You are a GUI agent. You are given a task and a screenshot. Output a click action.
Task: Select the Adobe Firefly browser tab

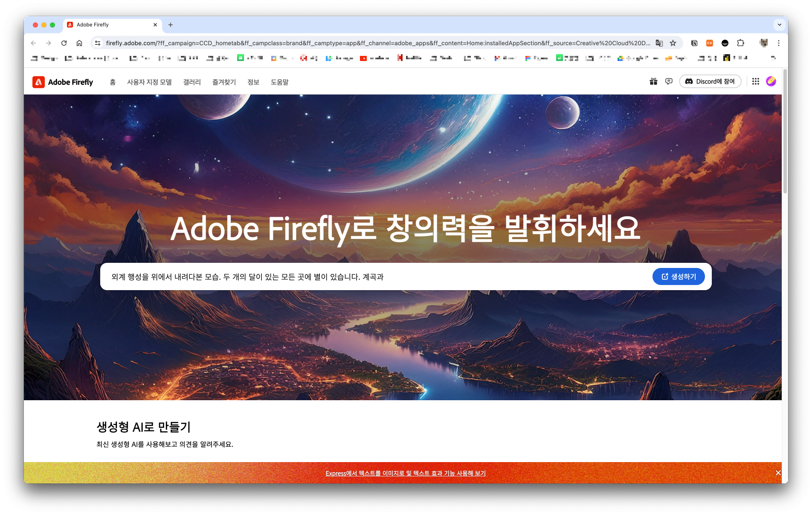[113, 25]
